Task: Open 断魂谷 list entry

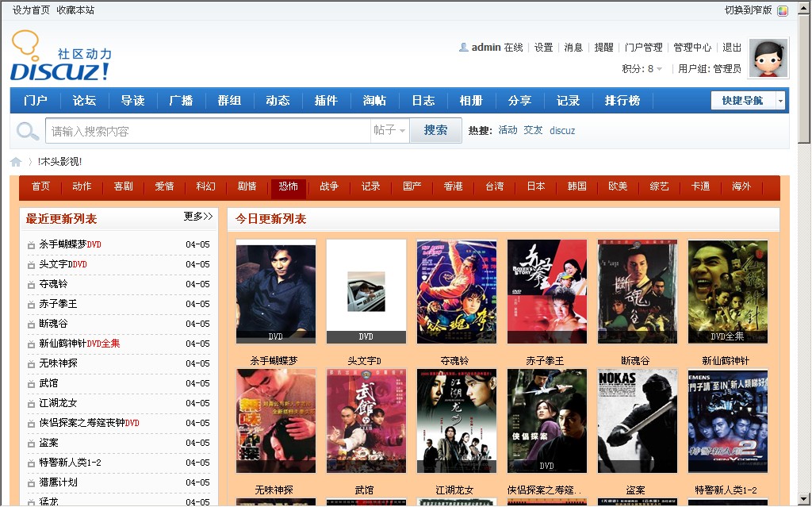Action: [x=53, y=324]
